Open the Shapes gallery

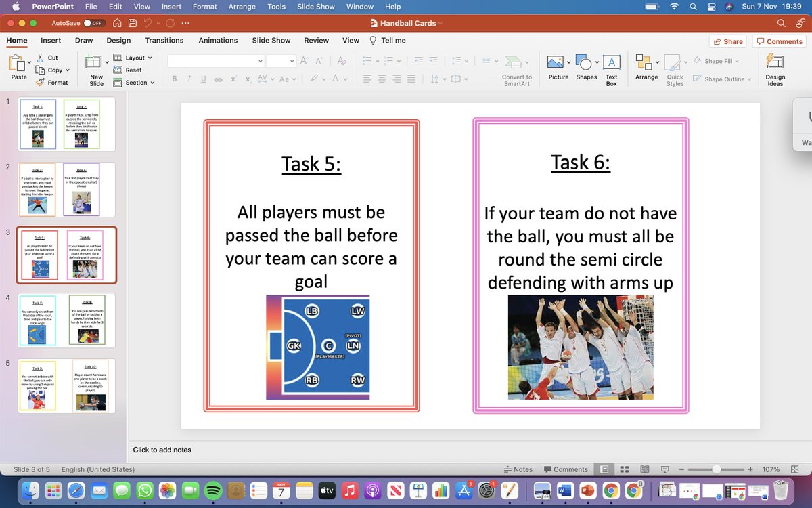click(586, 68)
